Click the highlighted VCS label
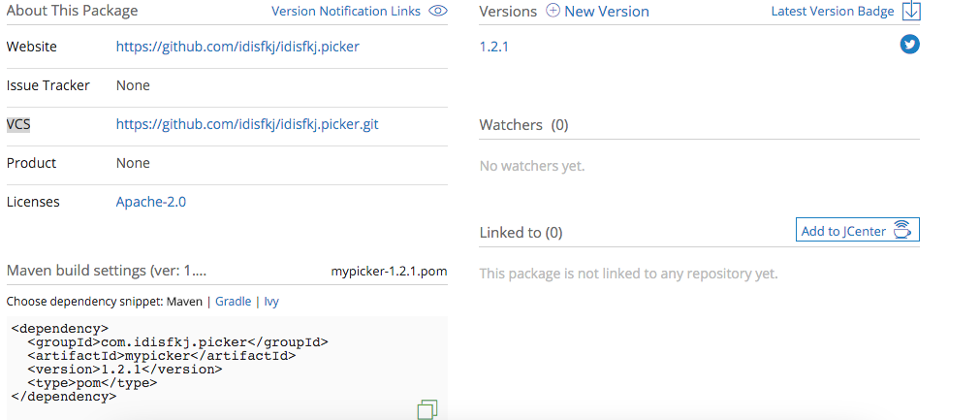980x420 pixels. click(18, 124)
